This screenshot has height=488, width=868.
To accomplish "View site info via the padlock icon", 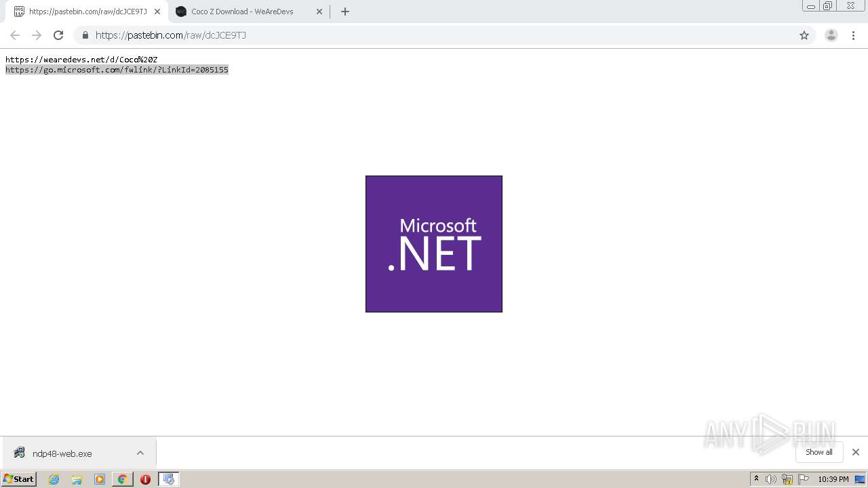I will tap(85, 35).
